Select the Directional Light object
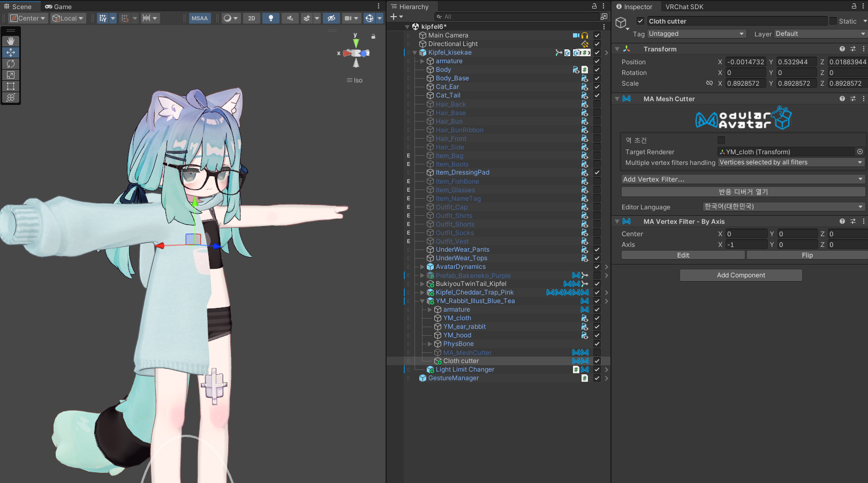Screen dimensions: 868x483 coord(453,44)
